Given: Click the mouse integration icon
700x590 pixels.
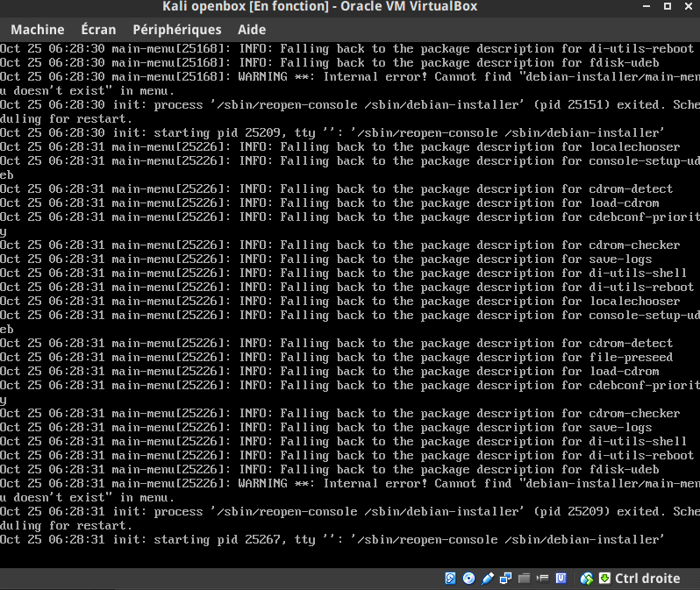Looking at the screenshot, I should [588, 579].
